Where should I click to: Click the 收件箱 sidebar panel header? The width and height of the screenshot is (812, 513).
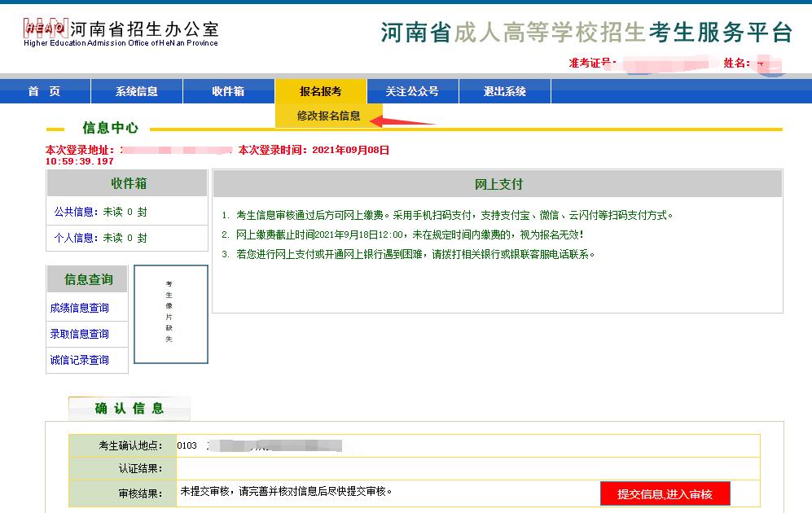[128, 184]
